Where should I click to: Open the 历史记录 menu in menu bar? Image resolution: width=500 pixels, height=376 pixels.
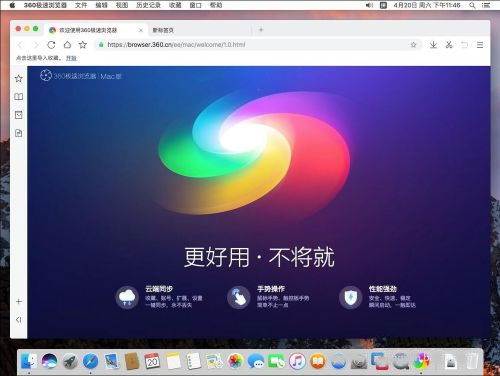click(148, 5)
